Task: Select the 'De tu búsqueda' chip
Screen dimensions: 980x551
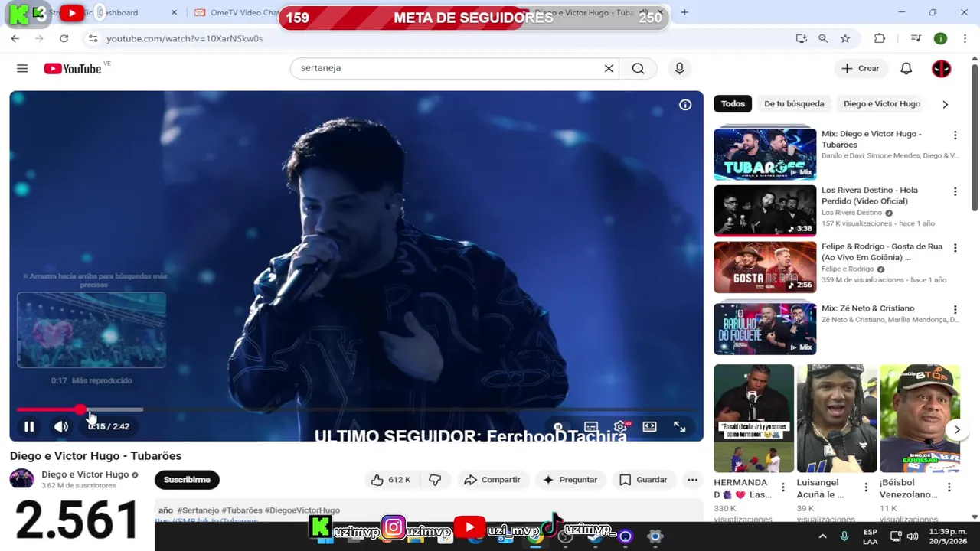Action: click(x=794, y=103)
